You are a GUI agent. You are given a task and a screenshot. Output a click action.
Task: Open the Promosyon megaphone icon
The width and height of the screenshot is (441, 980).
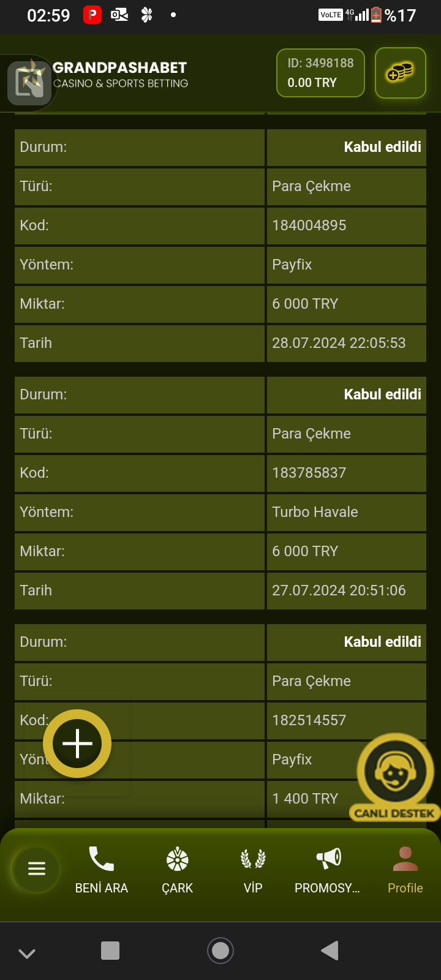328,859
